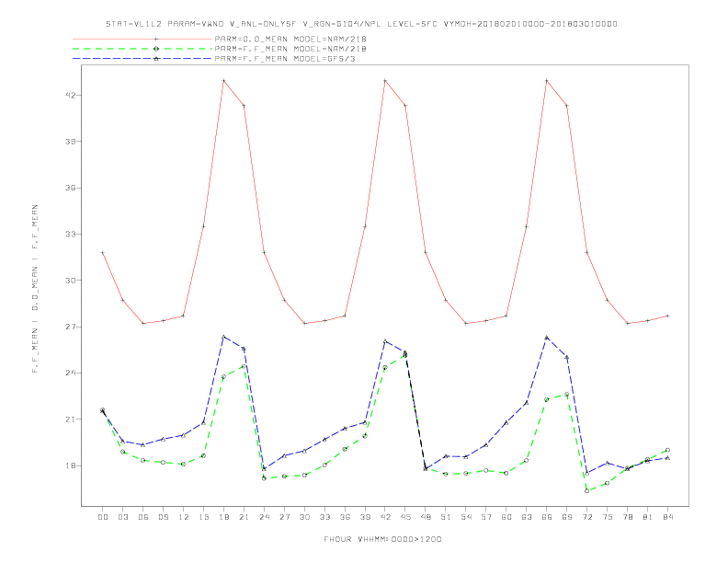728x563 pixels.
Task: Click blue triangle end marker at hour 84
Action: click(x=668, y=458)
